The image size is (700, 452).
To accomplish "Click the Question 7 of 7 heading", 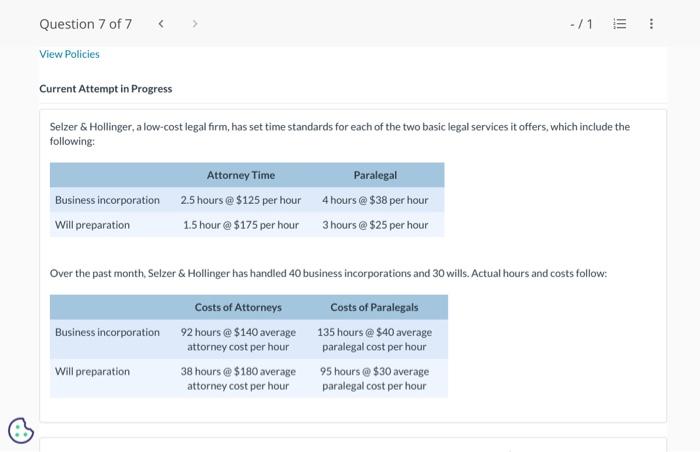I will (x=86, y=24).
